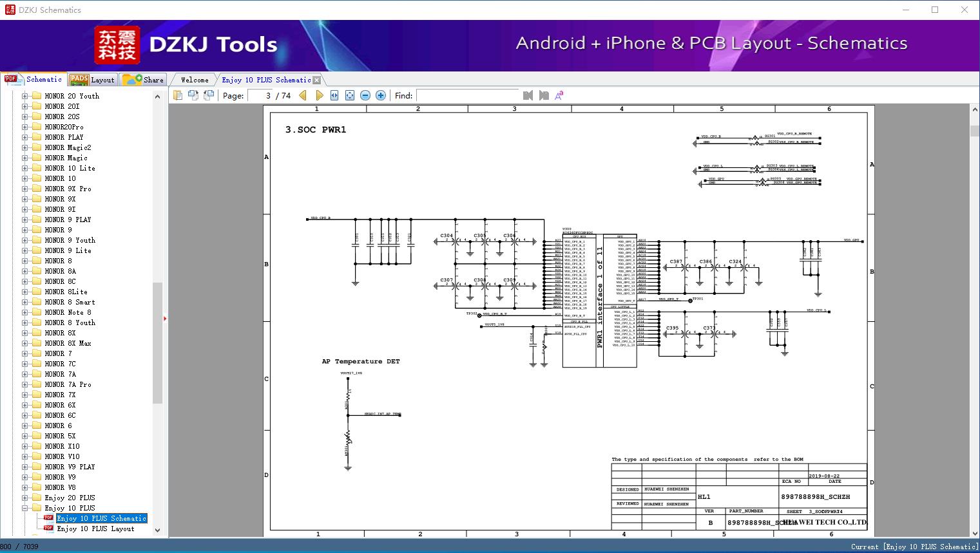Switch to the PADS Layout tab
The height and width of the screenshot is (553, 980).
(92, 80)
